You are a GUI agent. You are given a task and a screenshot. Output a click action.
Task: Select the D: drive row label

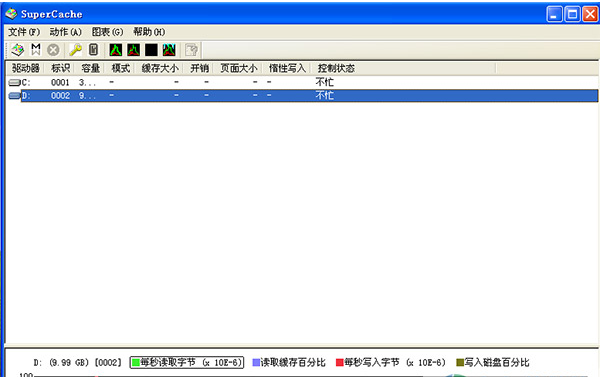pos(26,95)
